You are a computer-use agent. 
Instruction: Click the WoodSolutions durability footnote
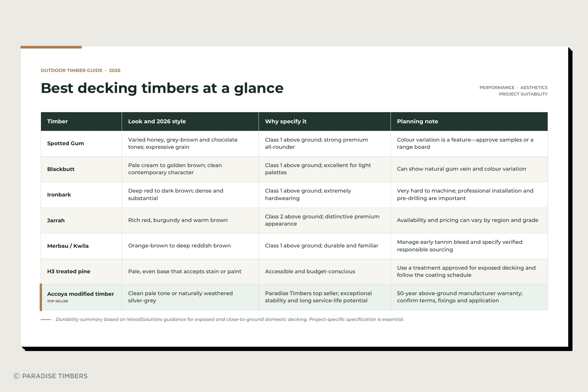pos(230,319)
